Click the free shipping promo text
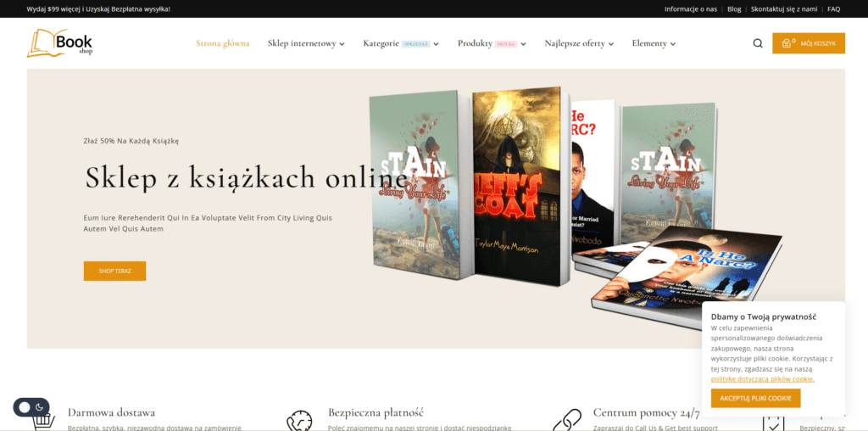The width and height of the screenshot is (868, 431). [98, 8]
